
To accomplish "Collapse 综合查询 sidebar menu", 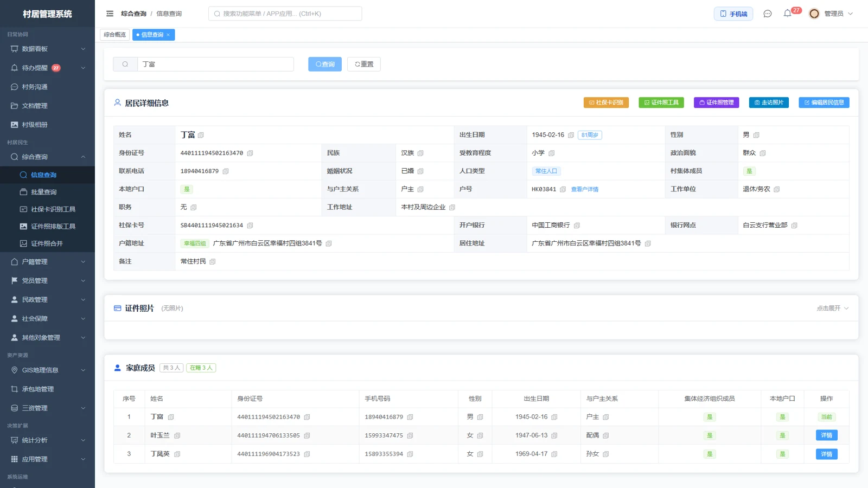I will click(x=47, y=157).
